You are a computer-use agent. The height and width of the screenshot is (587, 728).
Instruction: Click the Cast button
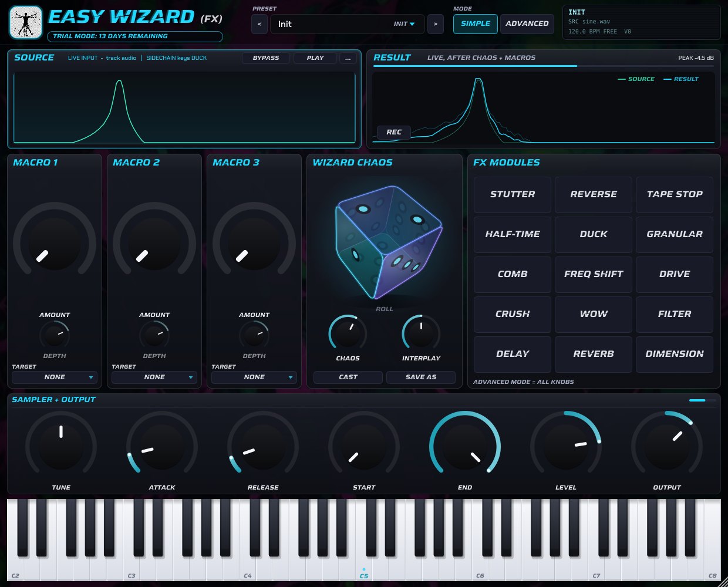point(348,377)
